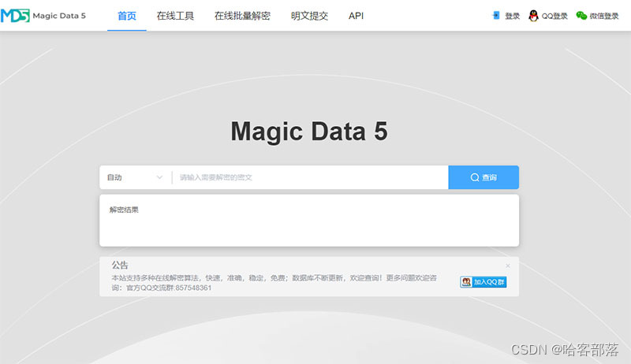Viewport: 631px width, 364px height.
Task: Click the QQ group number 857548361
Action: (x=193, y=288)
